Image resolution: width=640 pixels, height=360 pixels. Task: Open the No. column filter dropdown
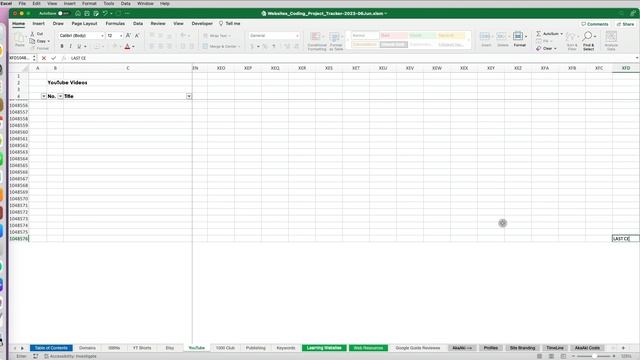pyautogui.click(x=60, y=96)
